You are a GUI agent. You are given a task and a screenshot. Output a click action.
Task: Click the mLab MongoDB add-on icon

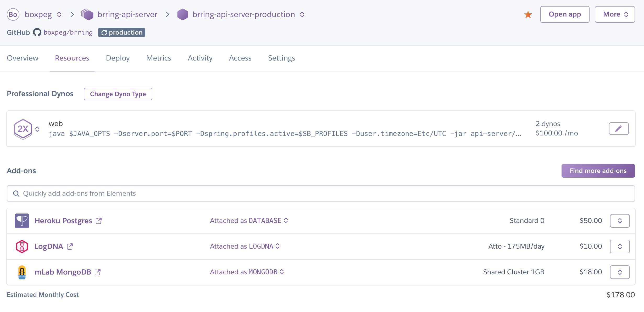tap(22, 272)
